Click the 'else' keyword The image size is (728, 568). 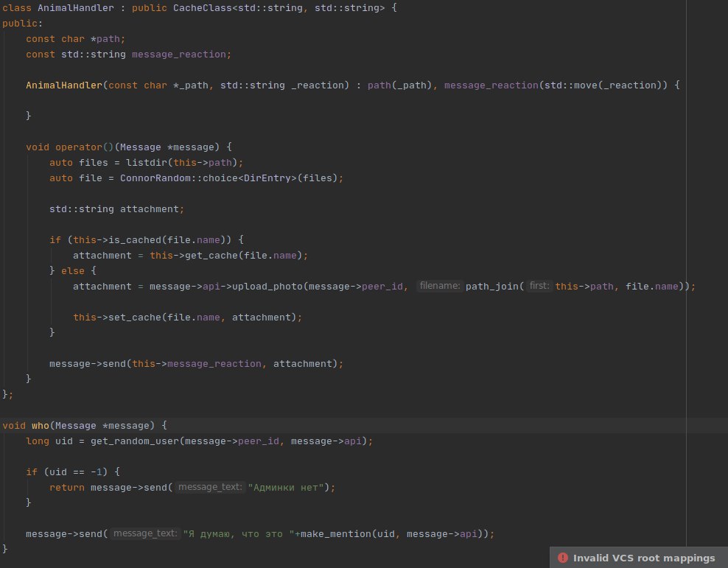(73, 271)
